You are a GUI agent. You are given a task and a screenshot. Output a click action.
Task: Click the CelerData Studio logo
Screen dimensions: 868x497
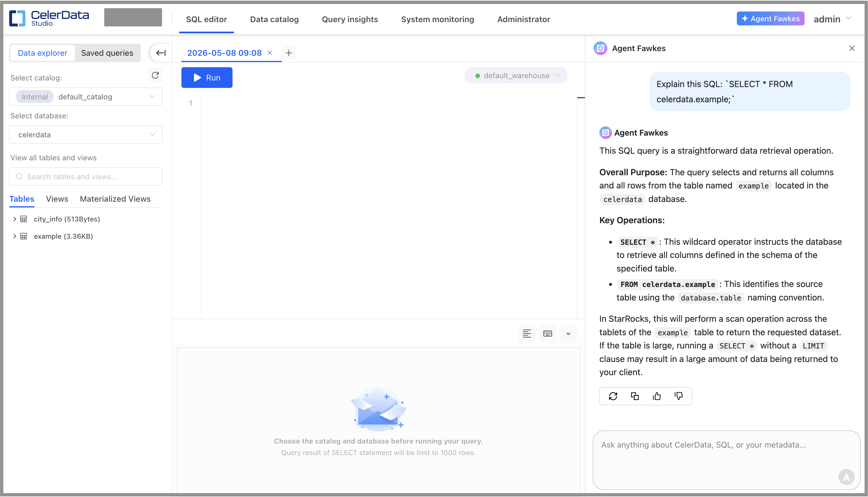pos(49,18)
